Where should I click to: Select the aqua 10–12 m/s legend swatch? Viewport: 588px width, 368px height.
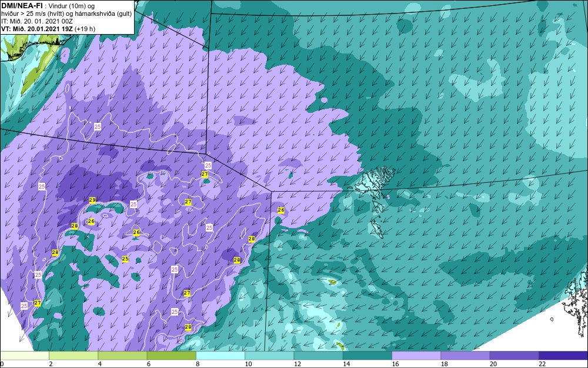pos(269,355)
